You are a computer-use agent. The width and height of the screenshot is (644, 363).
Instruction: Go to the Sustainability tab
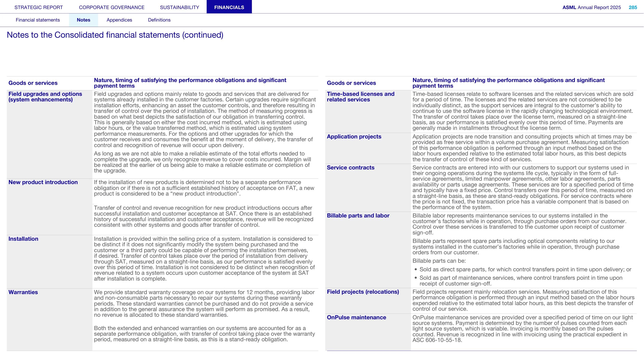tap(179, 7)
